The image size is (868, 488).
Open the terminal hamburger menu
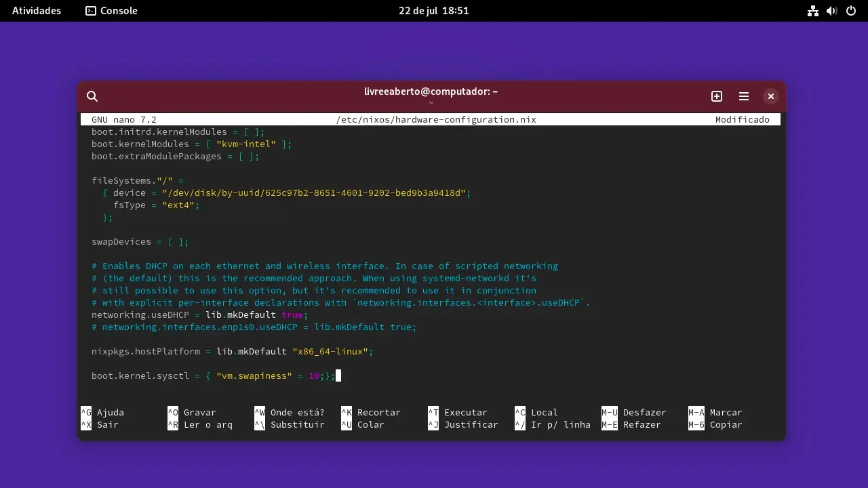click(x=744, y=96)
